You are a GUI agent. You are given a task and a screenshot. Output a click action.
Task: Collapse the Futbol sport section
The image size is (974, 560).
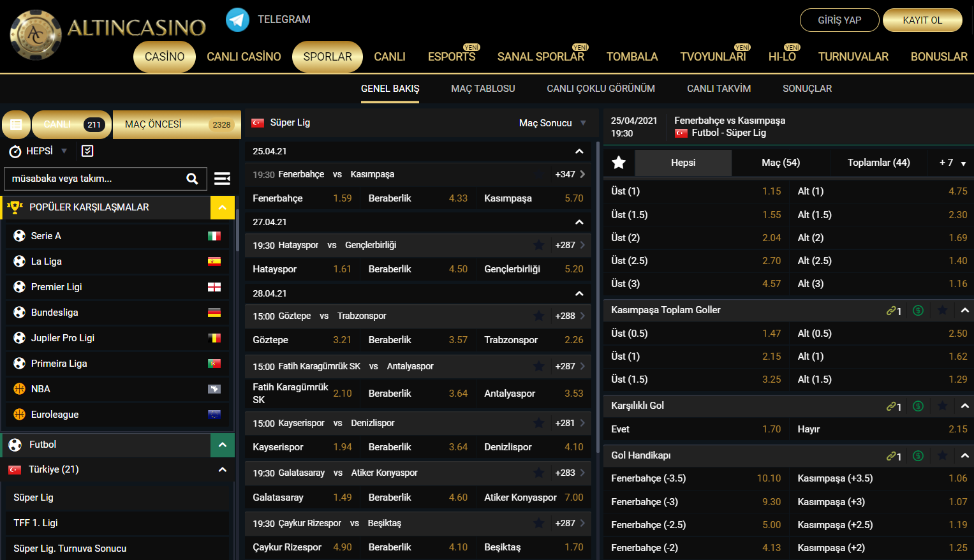(223, 445)
